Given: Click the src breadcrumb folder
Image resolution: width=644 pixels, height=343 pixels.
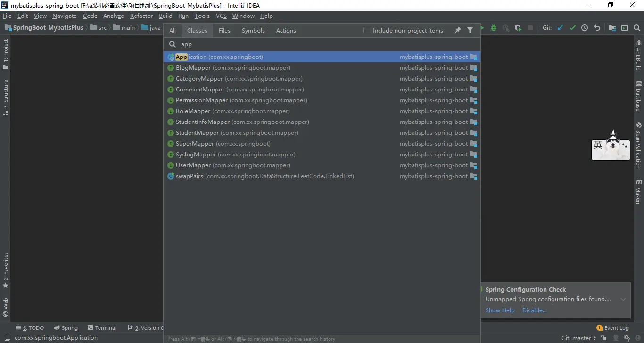Looking at the screenshot, I should point(99,28).
